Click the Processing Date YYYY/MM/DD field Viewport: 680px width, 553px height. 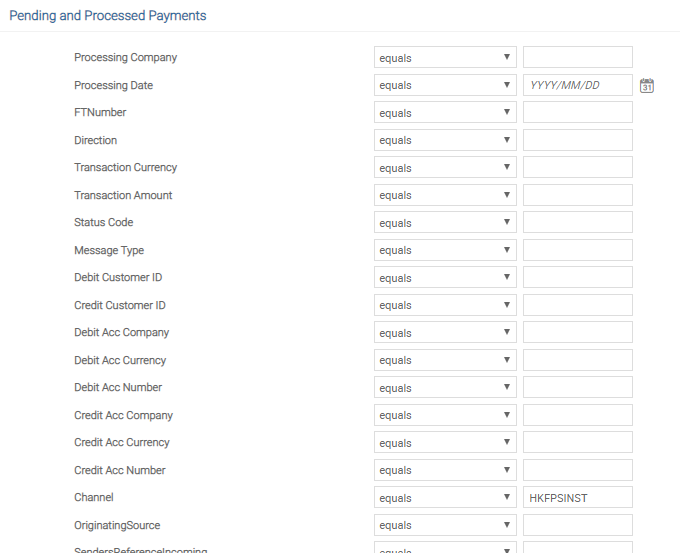coord(577,85)
